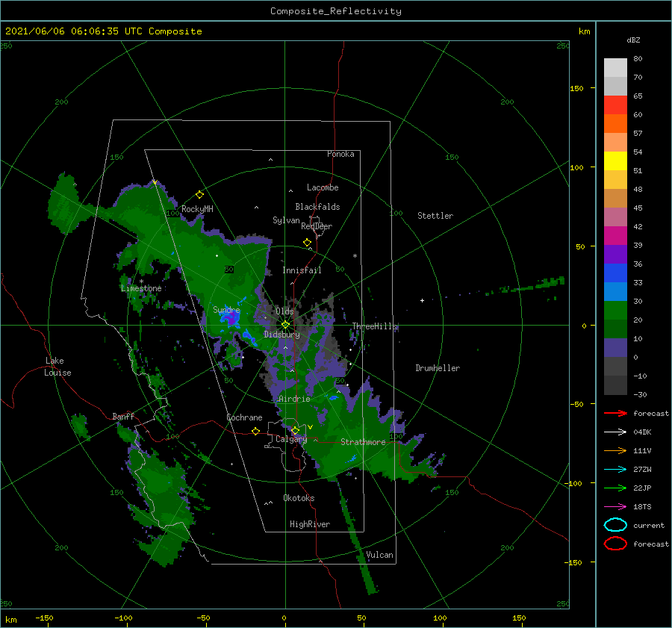Viewport: 672px width, 628px height.
Task: Click the Limestone label
Action: [141, 288]
